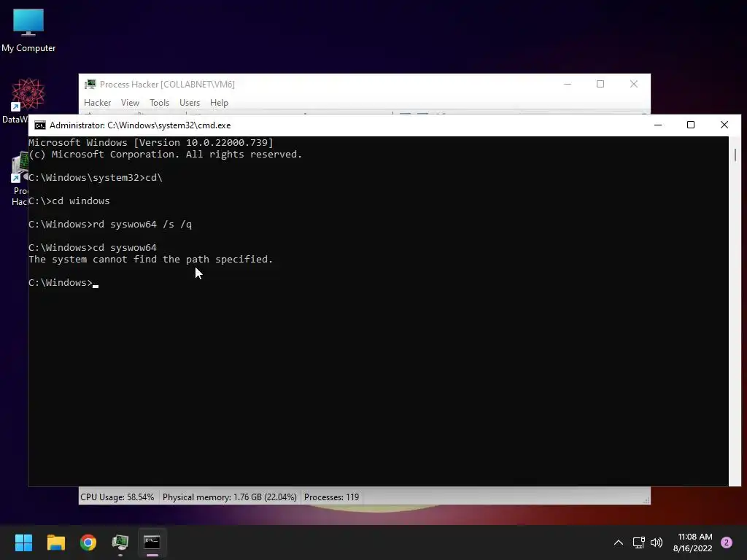Click the 'rd syswow64 /s /q' command line
Screen dimensions: 747x560
[110, 225]
